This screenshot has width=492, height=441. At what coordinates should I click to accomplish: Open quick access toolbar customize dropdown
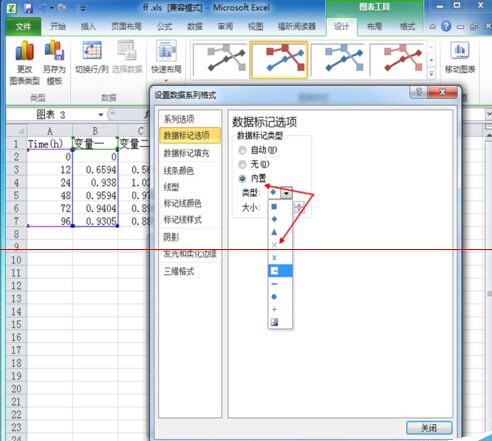[83, 9]
